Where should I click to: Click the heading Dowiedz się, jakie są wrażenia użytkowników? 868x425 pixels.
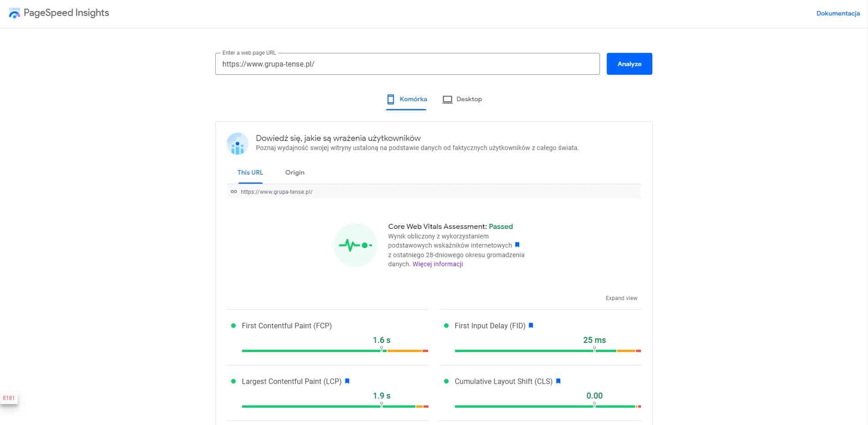(338, 138)
